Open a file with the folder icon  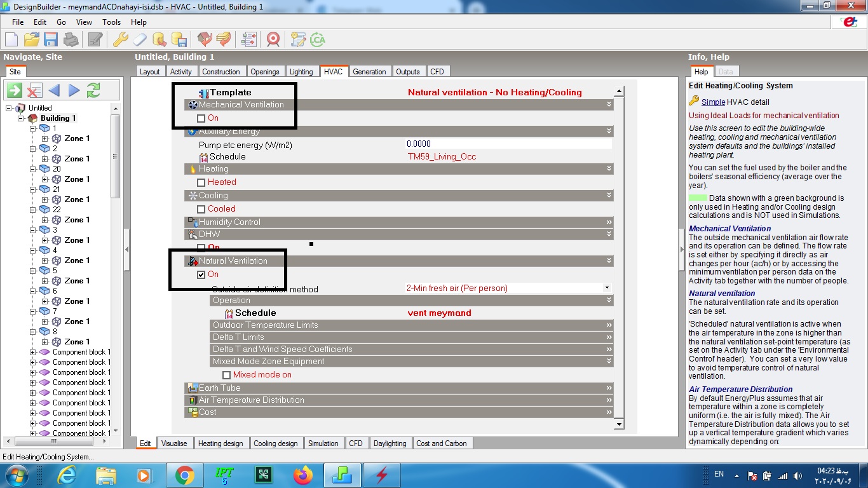pos(31,39)
